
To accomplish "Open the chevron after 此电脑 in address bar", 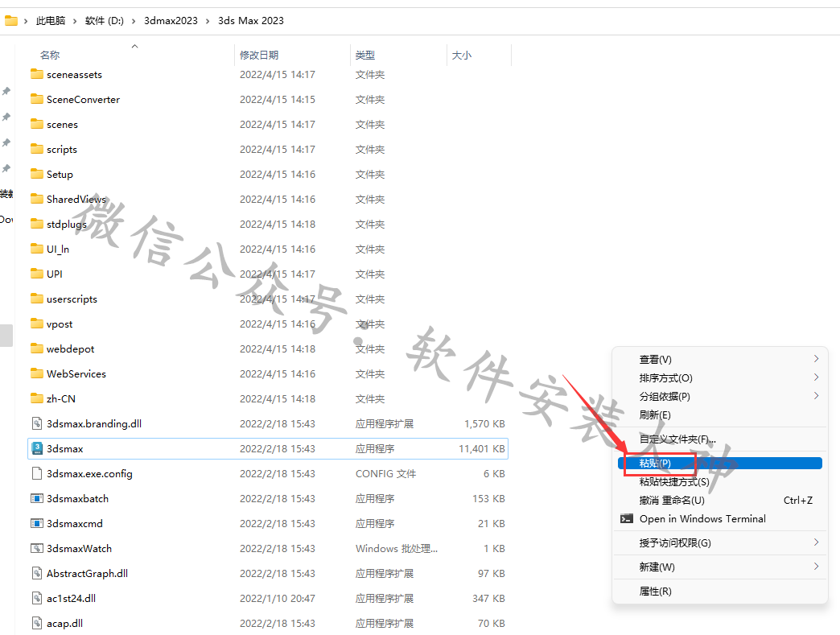I will [x=75, y=21].
